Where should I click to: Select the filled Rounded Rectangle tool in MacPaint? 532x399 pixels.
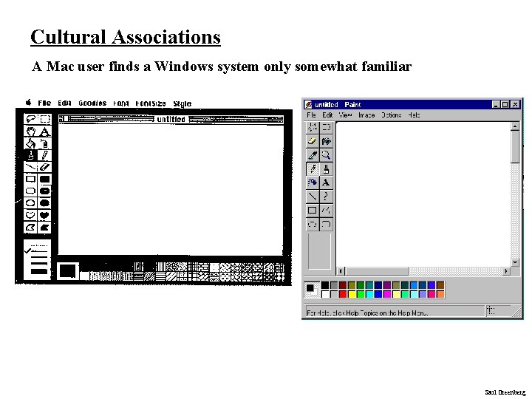(x=44, y=191)
